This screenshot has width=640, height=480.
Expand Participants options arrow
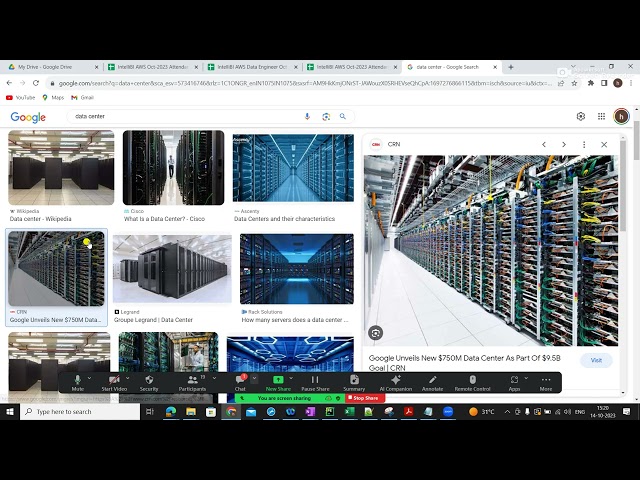coord(214,378)
